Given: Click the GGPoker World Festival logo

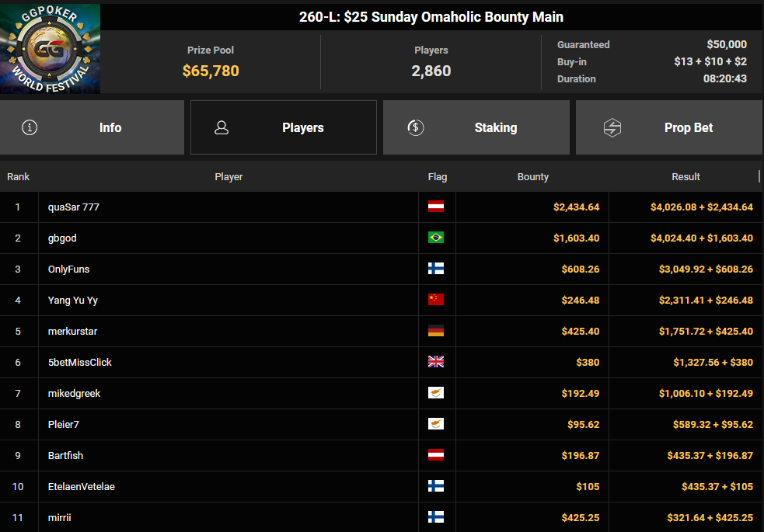Looking at the screenshot, I should pos(51,48).
